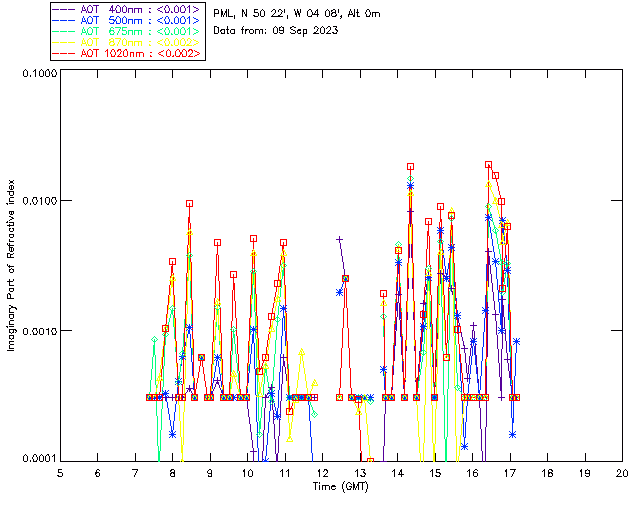Click the red square peak near 14.3 GMT
The height and width of the screenshot is (512, 640).
click(410, 167)
